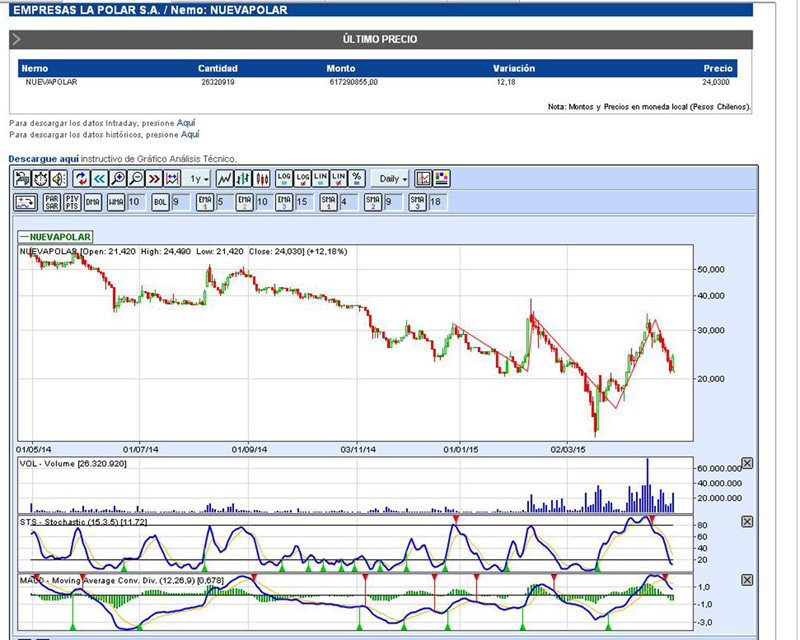
Task: Click the Nemo column header
Action: click(35, 68)
